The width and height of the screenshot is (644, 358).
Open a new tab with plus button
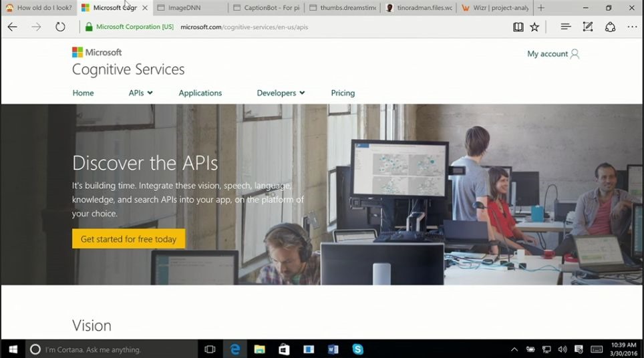pos(541,7)
